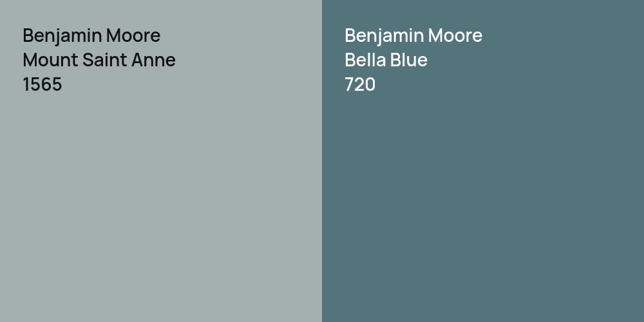Click the word Anne in left label
The height and width of the screenshot is (322, 644).
point(155,60)
